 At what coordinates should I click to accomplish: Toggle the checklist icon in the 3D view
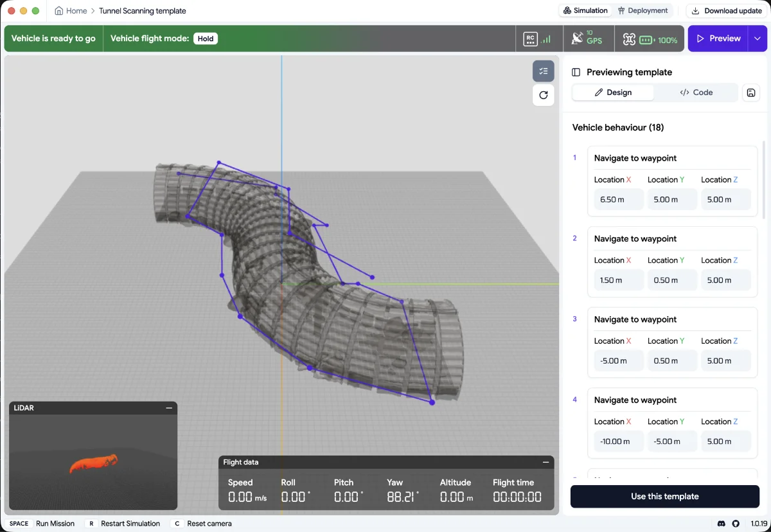click(x=544, y=71)
